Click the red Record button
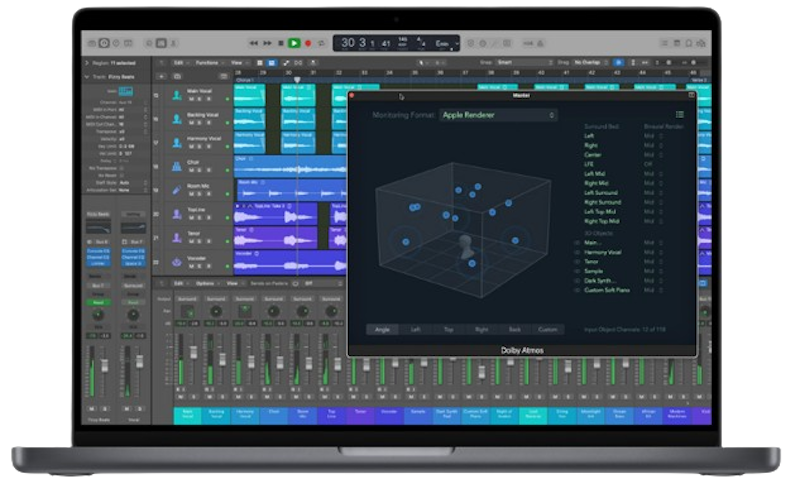This screenshot has width=800, height=498. tap(308, 43)
